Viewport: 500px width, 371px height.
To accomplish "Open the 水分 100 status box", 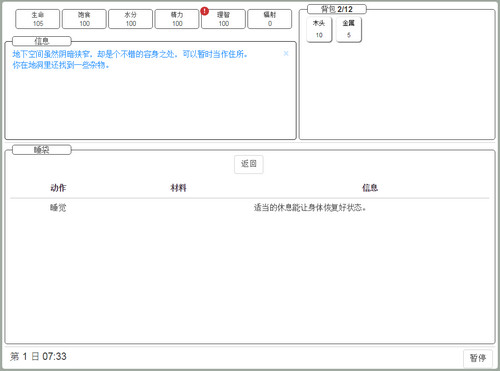I will tap(130, 19).
